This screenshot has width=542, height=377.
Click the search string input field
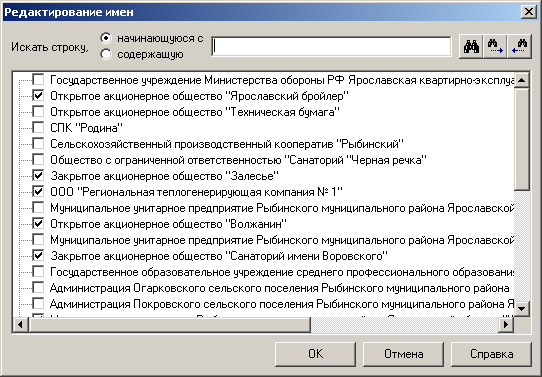331,46
